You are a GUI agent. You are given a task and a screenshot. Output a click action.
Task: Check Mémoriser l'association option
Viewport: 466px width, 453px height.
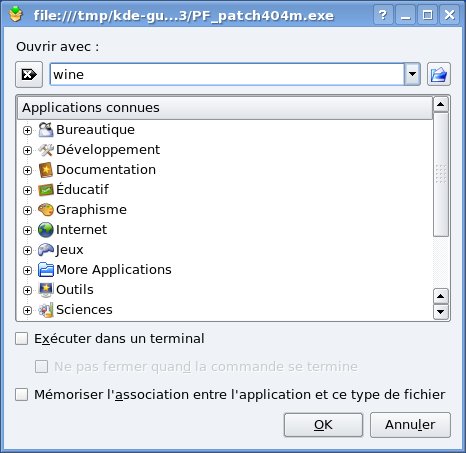22,395
